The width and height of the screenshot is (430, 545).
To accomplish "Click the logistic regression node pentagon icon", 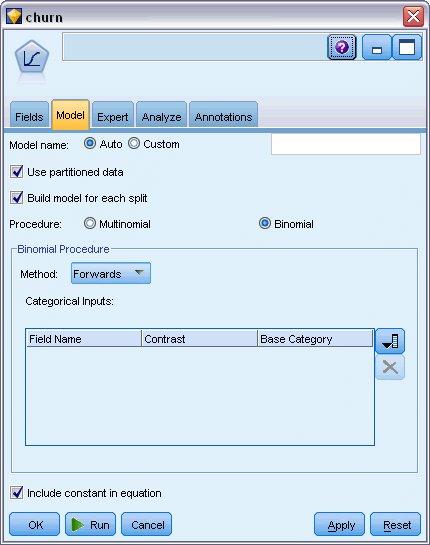I will click(32, 57).
